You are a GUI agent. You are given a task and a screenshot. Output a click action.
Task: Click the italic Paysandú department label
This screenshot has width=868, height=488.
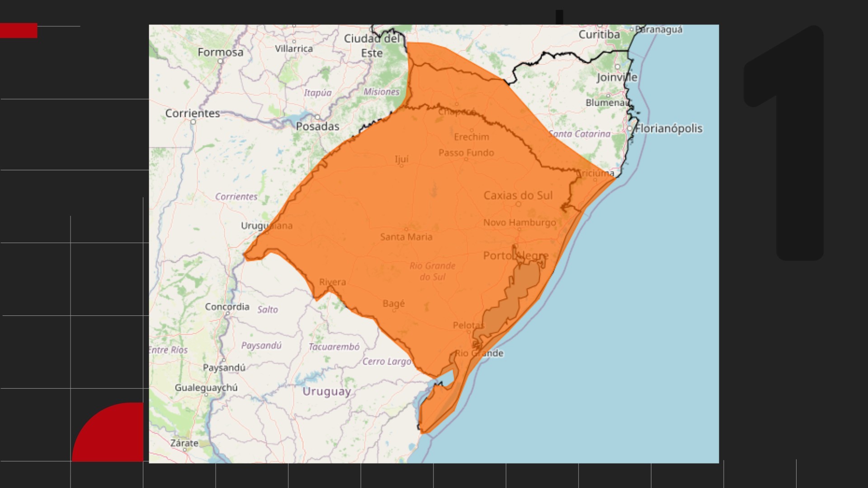(261, 346)
